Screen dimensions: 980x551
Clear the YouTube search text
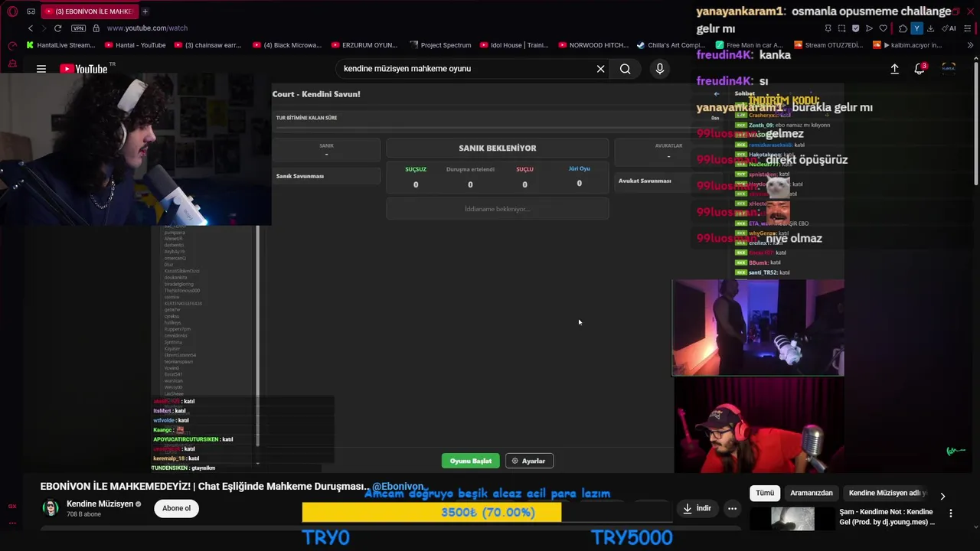[601, 69]
